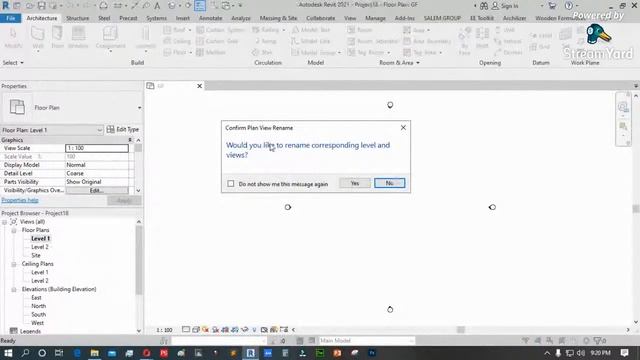The height and width of the screenshot is (360, 640).
Task: Collapse the Ceiling Plans tree node
Action: click(x=14, y=264)
